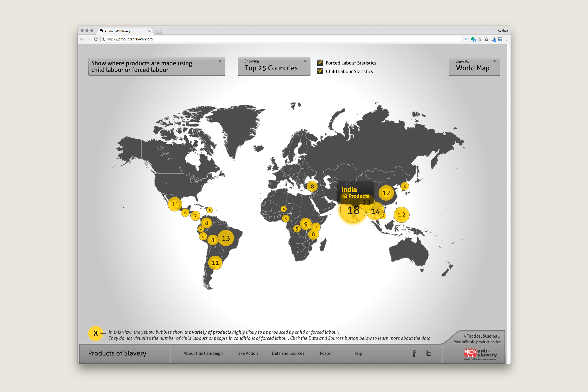Select the 12 bubble over China
588x392 pixels.
click(386, 193)
